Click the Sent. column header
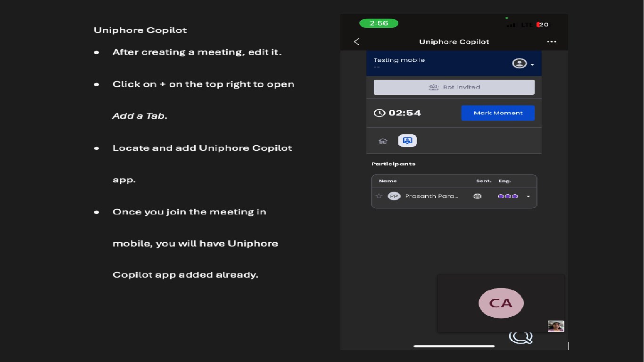644x362 pixels. 484,181
